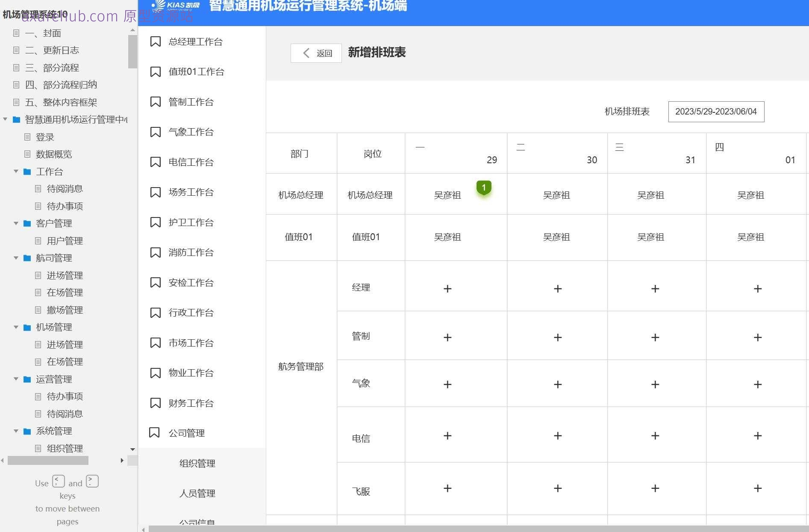Open the 2023/5/29-2023/06/04 date range picker
This screenshot has height=532, width=809.
(x=716, y=112)
